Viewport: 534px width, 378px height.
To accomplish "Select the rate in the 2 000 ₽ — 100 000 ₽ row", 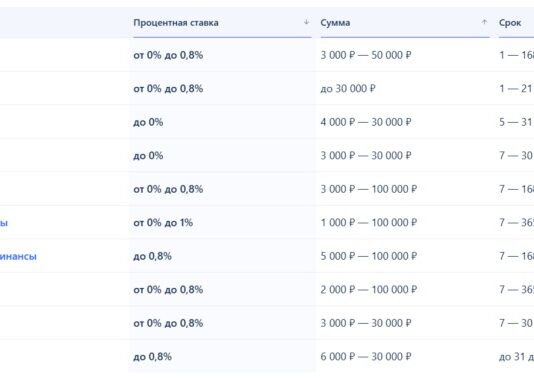I will click(x=168, y=289).
